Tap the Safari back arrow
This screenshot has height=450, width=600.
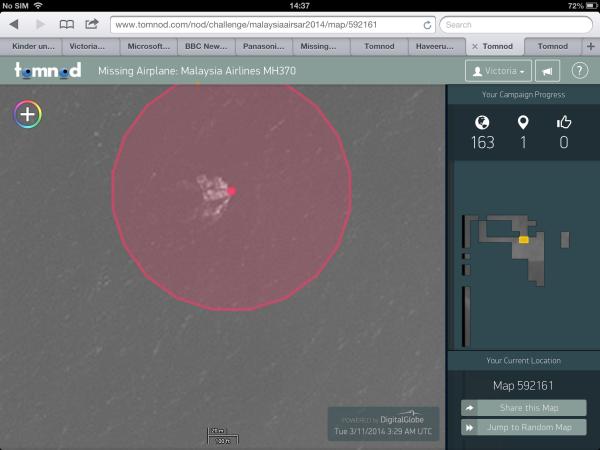click(x=14, y=24)
